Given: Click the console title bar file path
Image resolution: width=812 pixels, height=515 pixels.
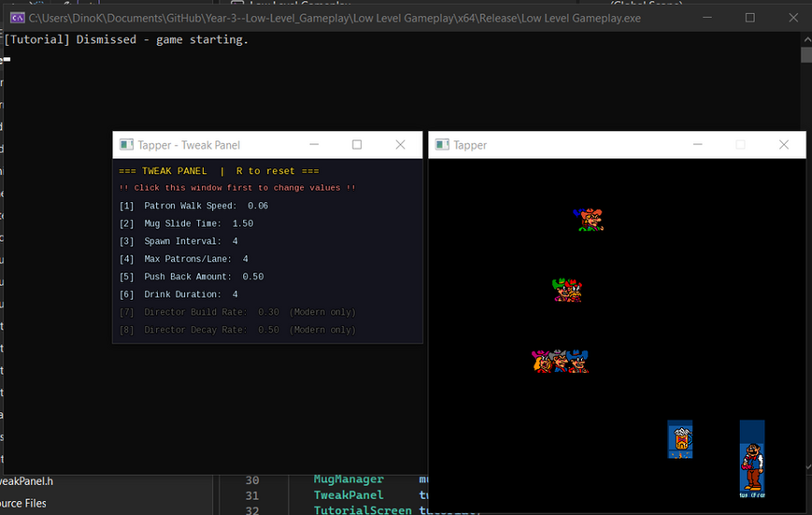Looking at the screenshot, I should pos(335,18).
